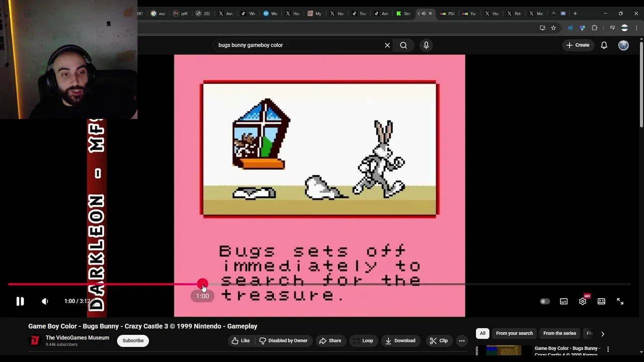Click the Bugs Bunny game video frame

pos(319,186)
